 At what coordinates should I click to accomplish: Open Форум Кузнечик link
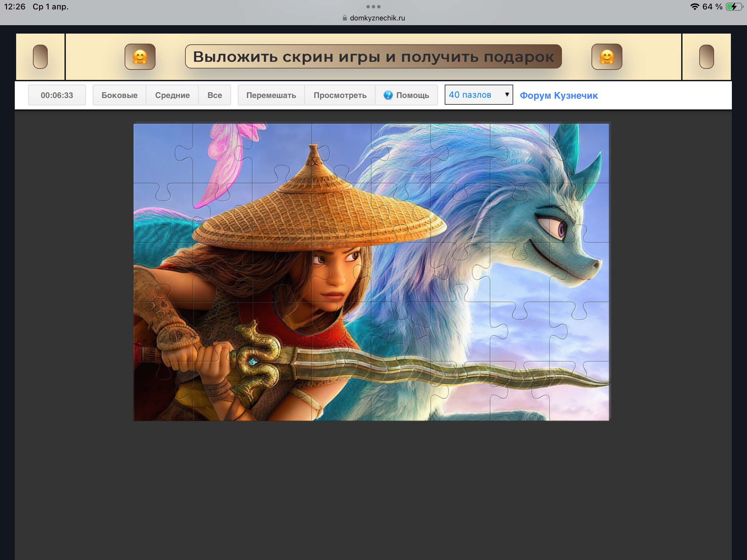(559, 96)
